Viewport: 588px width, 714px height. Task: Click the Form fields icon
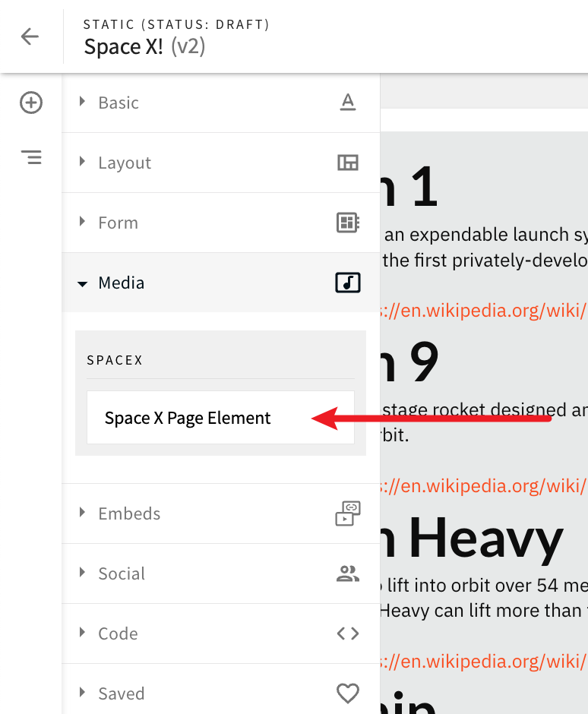tap(347, 223)
